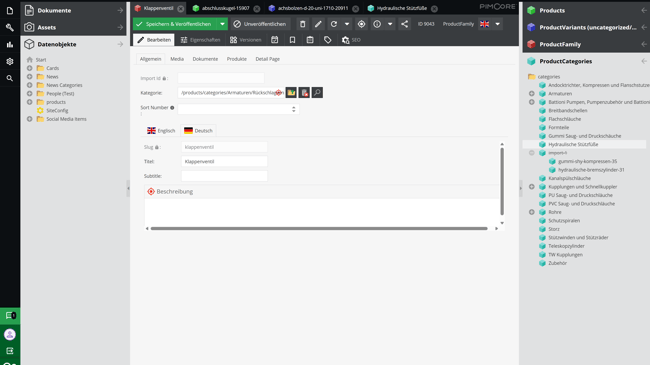Expand the News folder
Viewport: 650px width, 365px height.
(29, 77)
